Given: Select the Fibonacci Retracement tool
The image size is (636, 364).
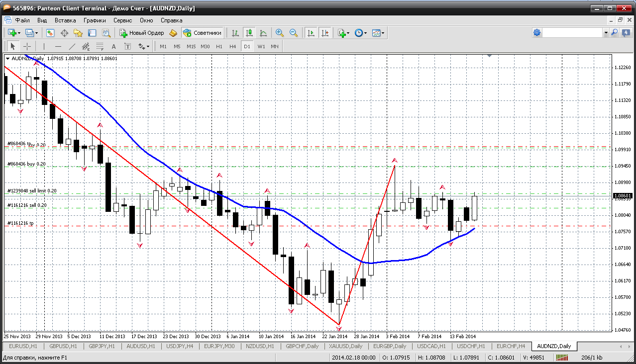Looking at the screenshot, I should pos(100,46).
